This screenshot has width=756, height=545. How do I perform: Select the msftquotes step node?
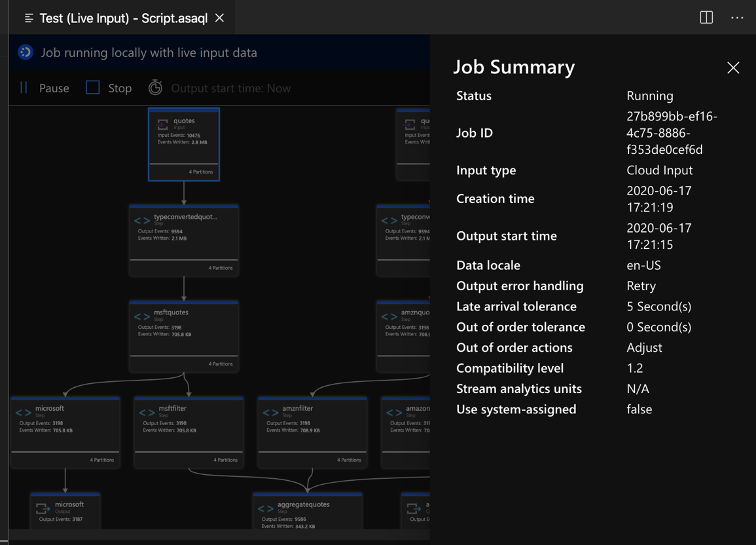[x=184, y=336]
